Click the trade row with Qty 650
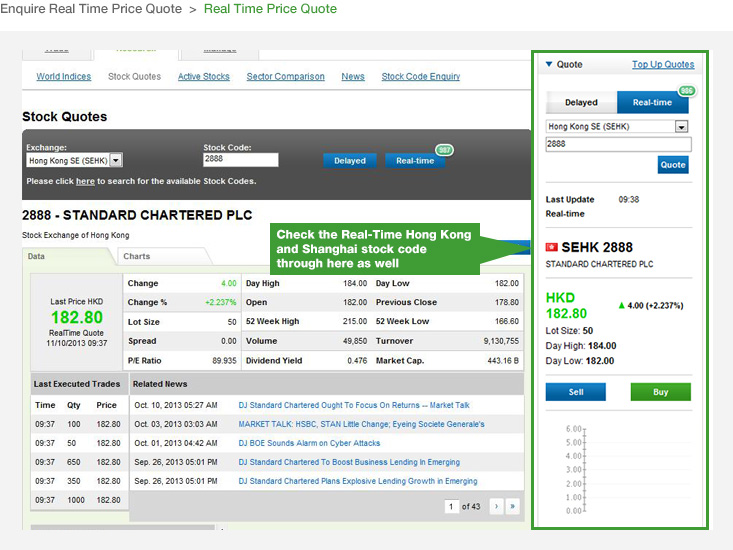 pos(79,462)
